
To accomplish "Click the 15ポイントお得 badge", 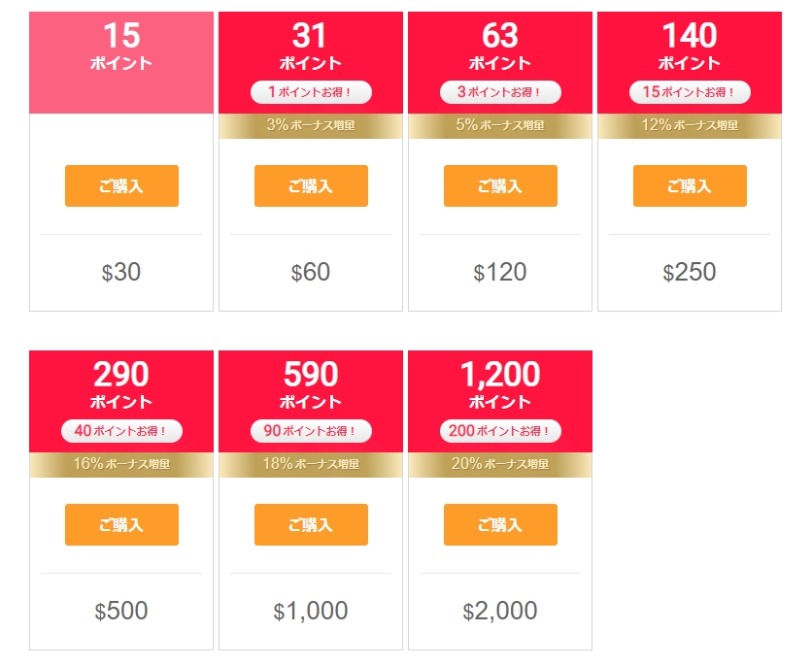I will (690, 92).
